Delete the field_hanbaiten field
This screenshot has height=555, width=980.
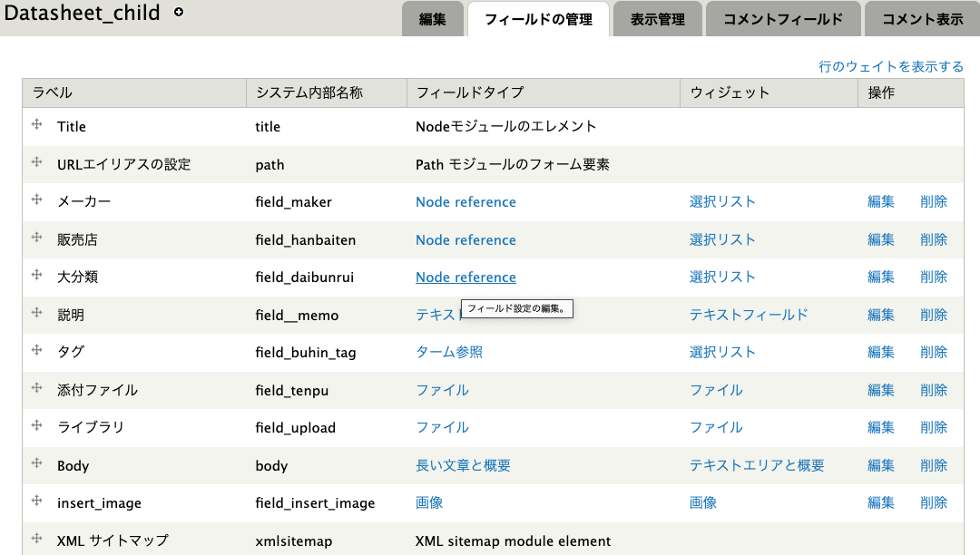(x=933, y=240)
